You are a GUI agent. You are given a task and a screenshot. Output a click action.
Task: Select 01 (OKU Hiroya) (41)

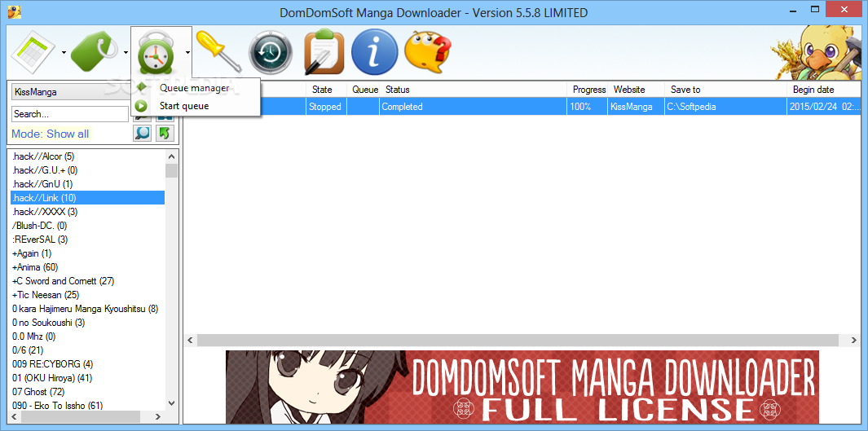[87, 378]
